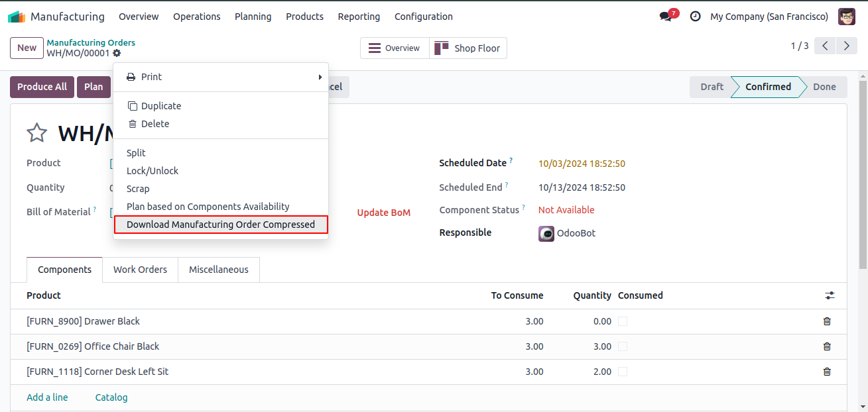The height and width of the screenshot is (412, 868).
Task: Toggle Consumed checkbox for Drawer Black
Action: [x=623, y=321]
